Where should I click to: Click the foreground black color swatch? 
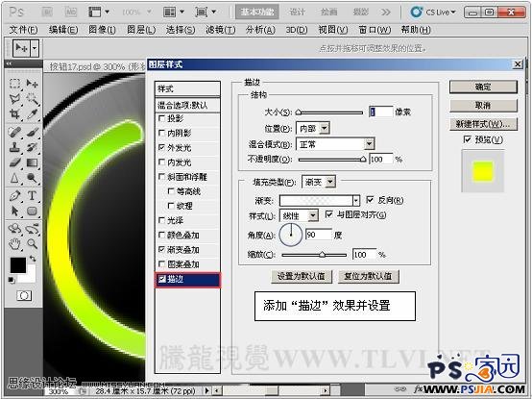pos(18,265)
